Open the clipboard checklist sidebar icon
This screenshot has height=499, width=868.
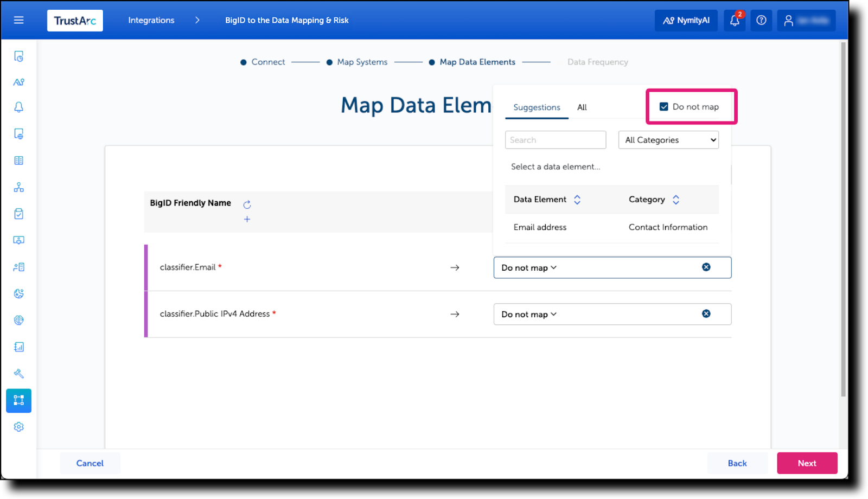(x=19, y=214)
